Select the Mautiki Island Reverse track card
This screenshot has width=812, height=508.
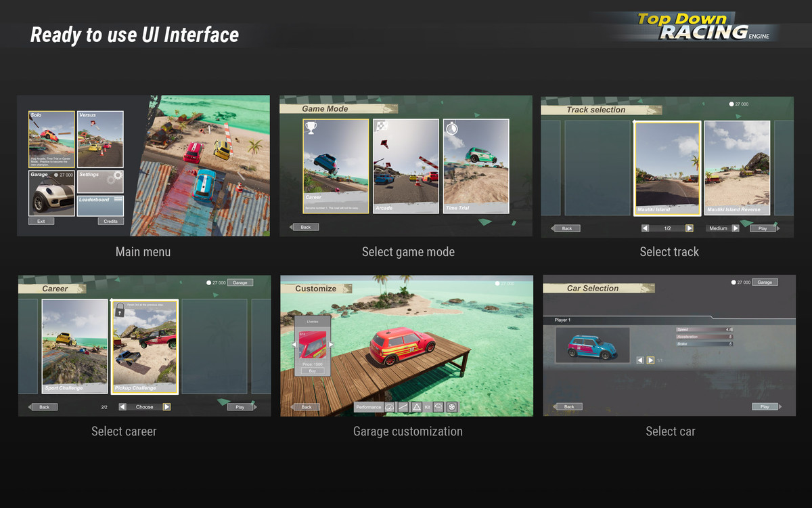coord(738,168)
